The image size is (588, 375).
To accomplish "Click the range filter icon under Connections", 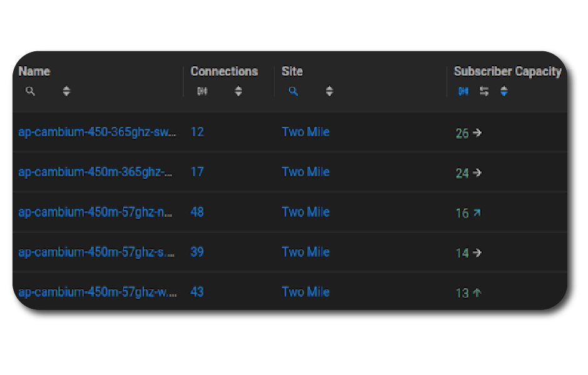I will (201, 91).
